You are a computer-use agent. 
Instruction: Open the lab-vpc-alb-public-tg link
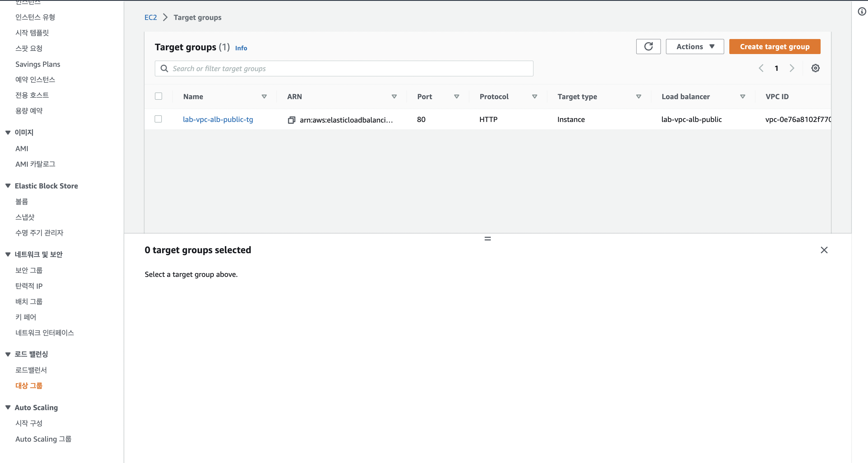pos(218,119)
